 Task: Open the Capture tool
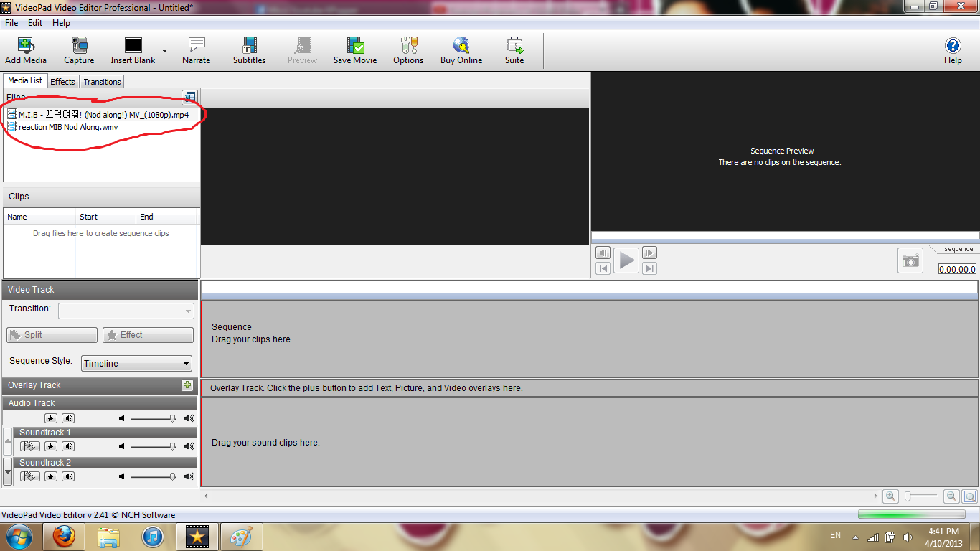pyautogui.click(x=79, y=51)
